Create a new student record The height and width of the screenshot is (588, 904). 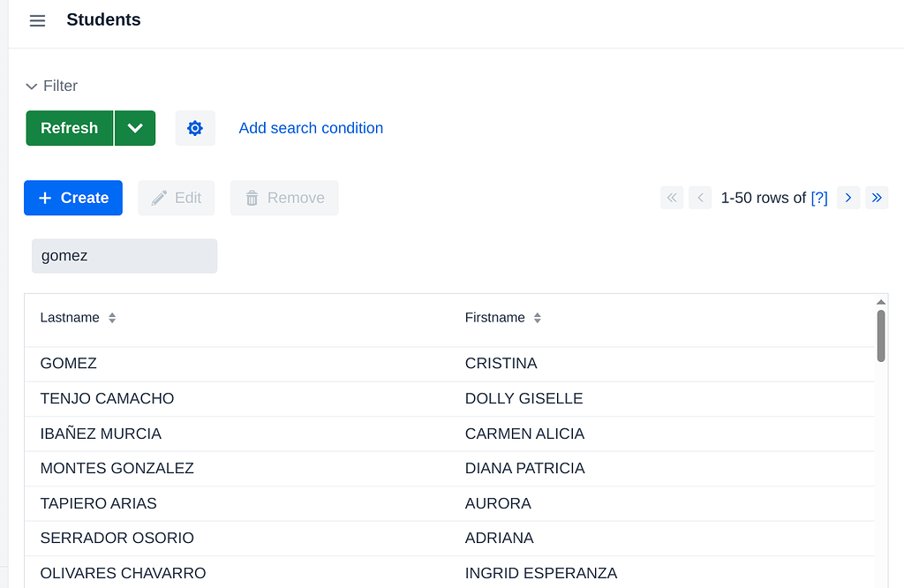pos(73,198)
